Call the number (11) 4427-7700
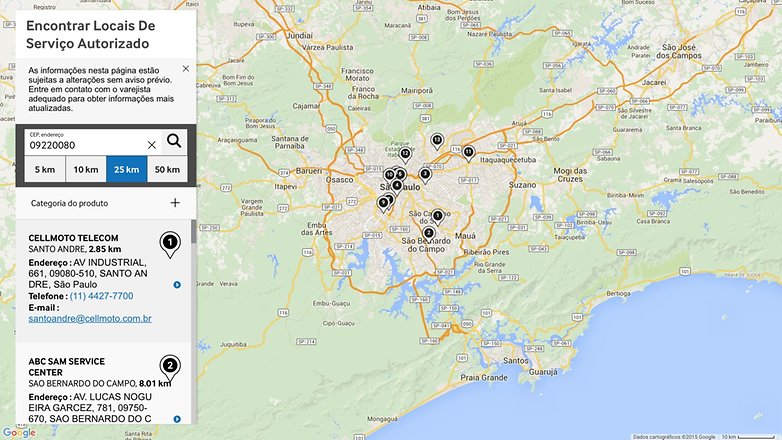This screenshot has width=782, height=440. pos(102,296)
